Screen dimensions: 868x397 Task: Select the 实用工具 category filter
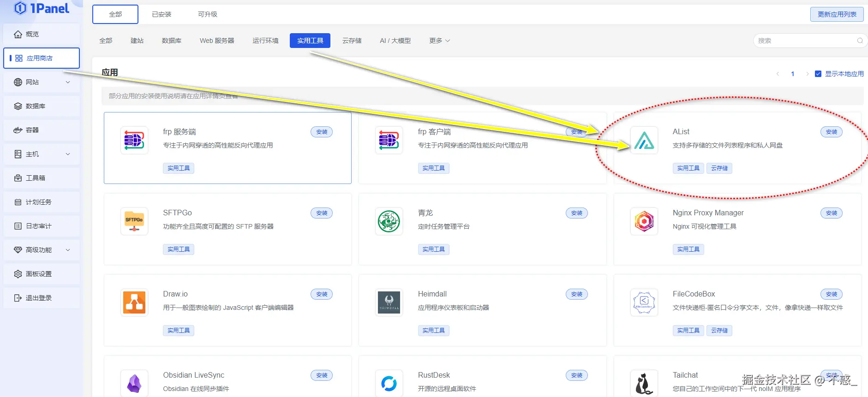(x=310, y=41)
